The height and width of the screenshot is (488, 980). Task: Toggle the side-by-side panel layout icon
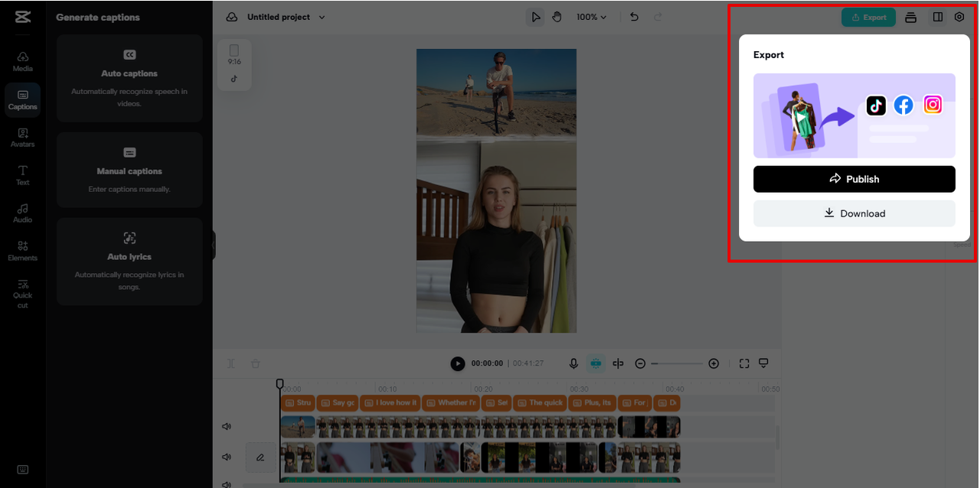(938, 16)
